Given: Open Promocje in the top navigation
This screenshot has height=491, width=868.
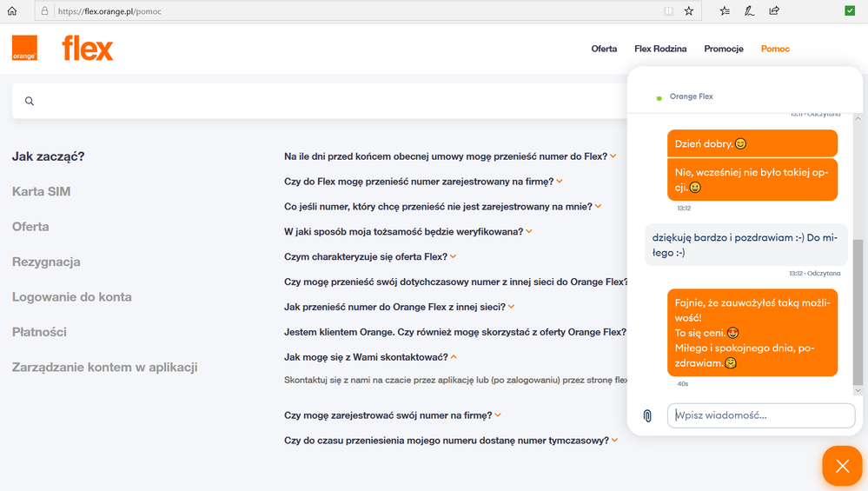Looking at the screenshot, I should point(724,49).
